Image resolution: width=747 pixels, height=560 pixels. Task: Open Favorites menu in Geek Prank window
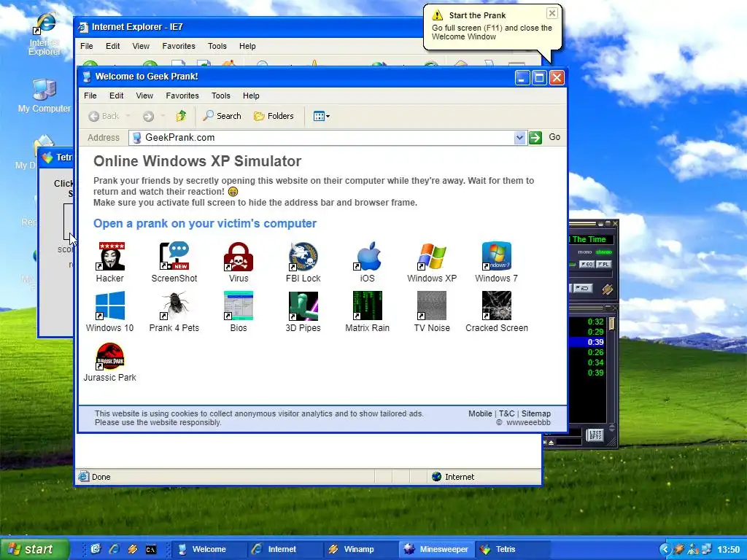click(182, 96)
